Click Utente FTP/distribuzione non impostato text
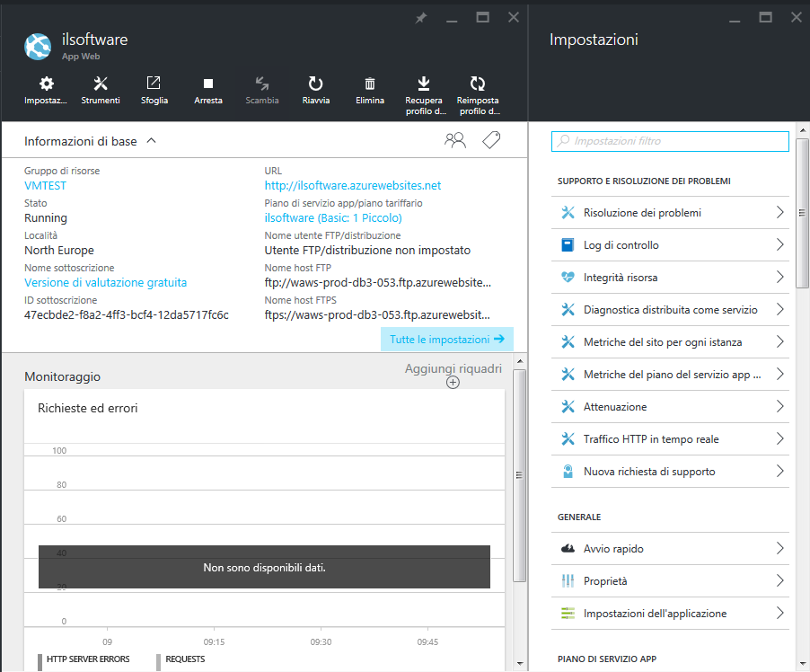 pyautogui.click(x=367, y=250)
